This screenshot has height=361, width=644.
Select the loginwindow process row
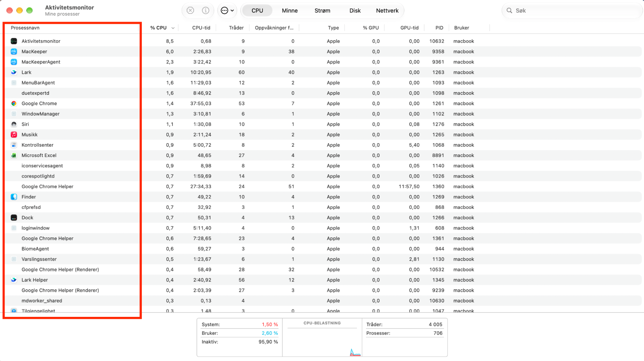pyautogui.click(x=323, y=228)
